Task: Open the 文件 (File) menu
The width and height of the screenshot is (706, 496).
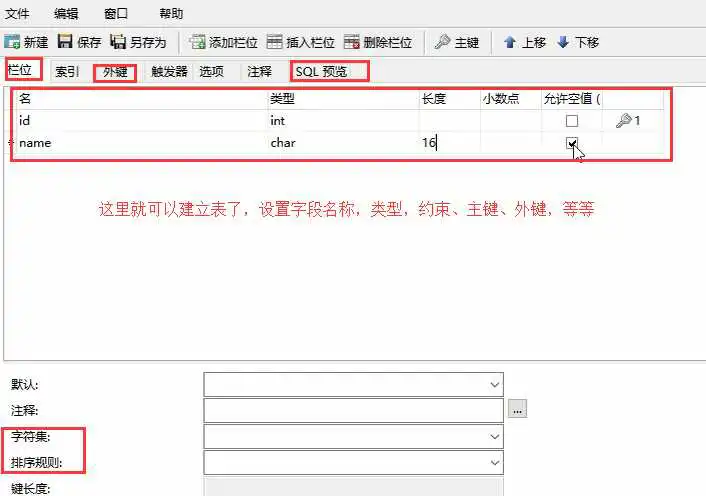Action: pyautogui.click(x=18, y=14)
